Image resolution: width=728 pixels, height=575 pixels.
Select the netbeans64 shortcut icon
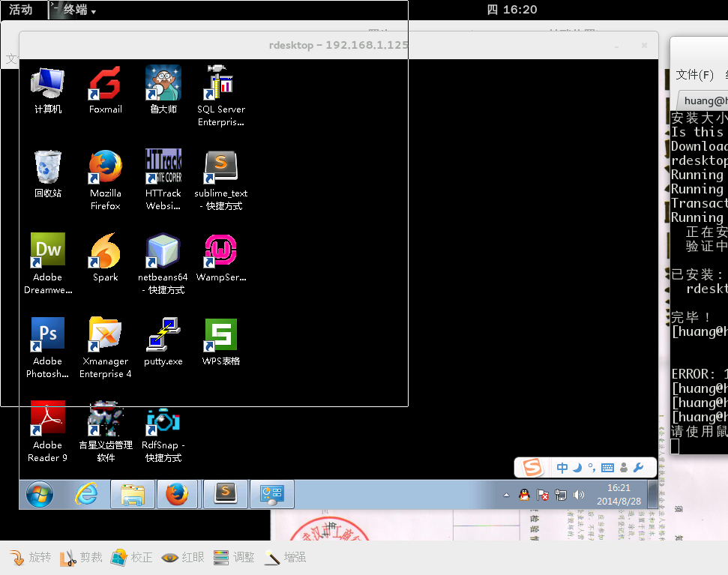click(163, 265)
